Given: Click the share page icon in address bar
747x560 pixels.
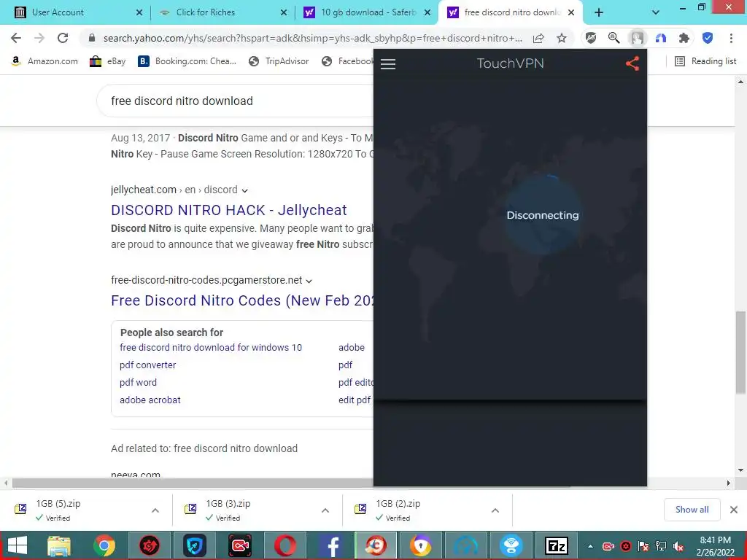Looking at the screenshot, I should pyautogui.click(x=538, y=38).
